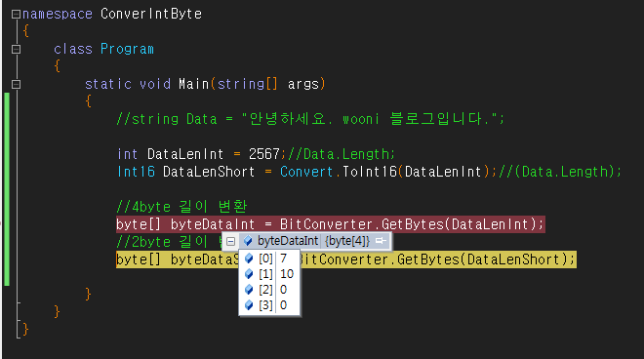Screen dimensions: 644x359
Task: Click the byteDataInt variable icon in datatip
Action: click(248, 241)
